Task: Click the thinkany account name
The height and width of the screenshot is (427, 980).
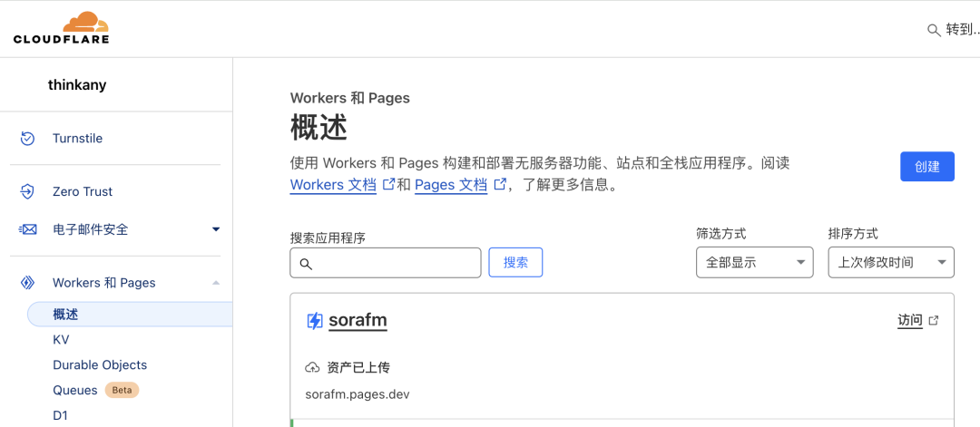Action: click(x=77, y=85)
